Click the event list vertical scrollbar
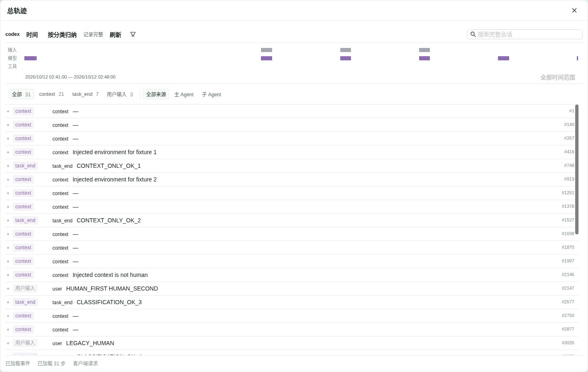The image size is (588, 372). (x=577, y=169)
